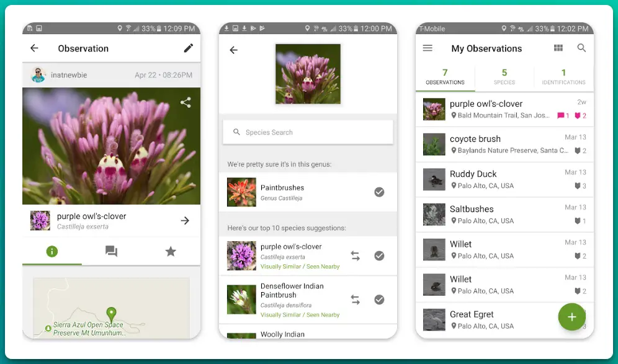Search observations with the magnifier icon

coord(582,48)
